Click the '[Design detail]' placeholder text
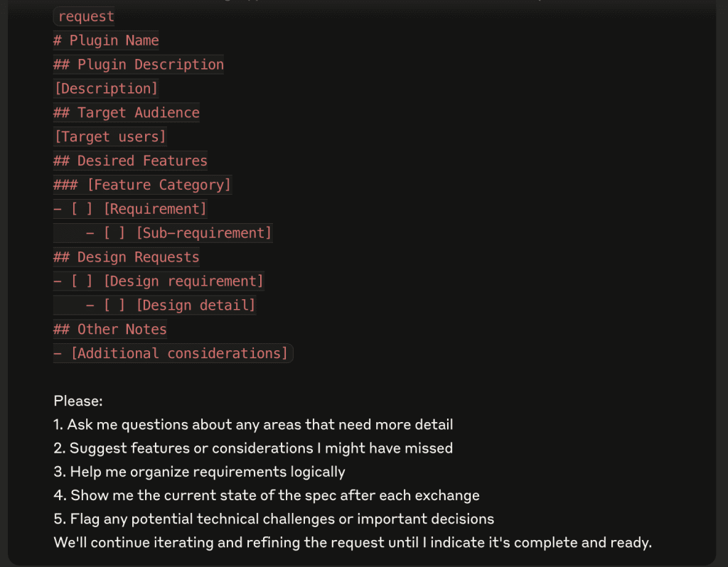This screenshot has height=567, width=728. point(196,306)
